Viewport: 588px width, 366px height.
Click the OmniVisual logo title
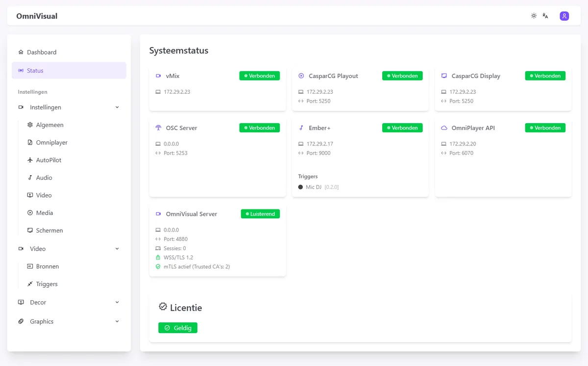[x=37, y=16]
